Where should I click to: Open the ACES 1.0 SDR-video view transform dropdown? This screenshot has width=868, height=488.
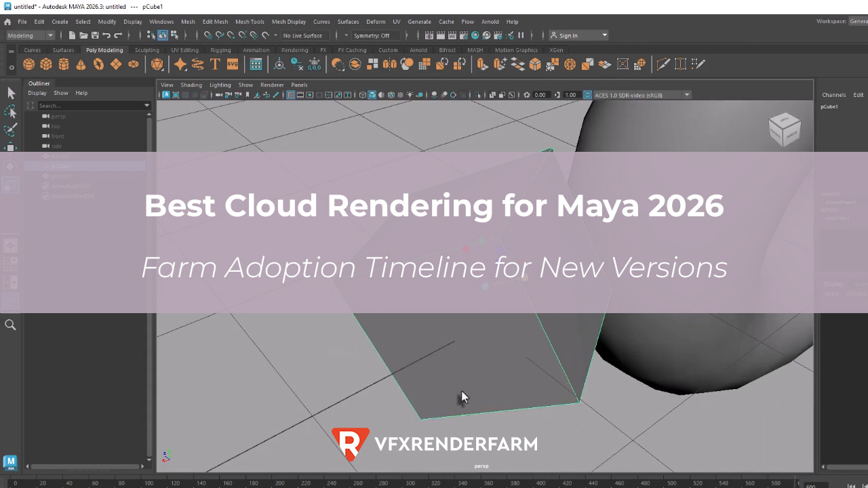(x=642, y=95)
